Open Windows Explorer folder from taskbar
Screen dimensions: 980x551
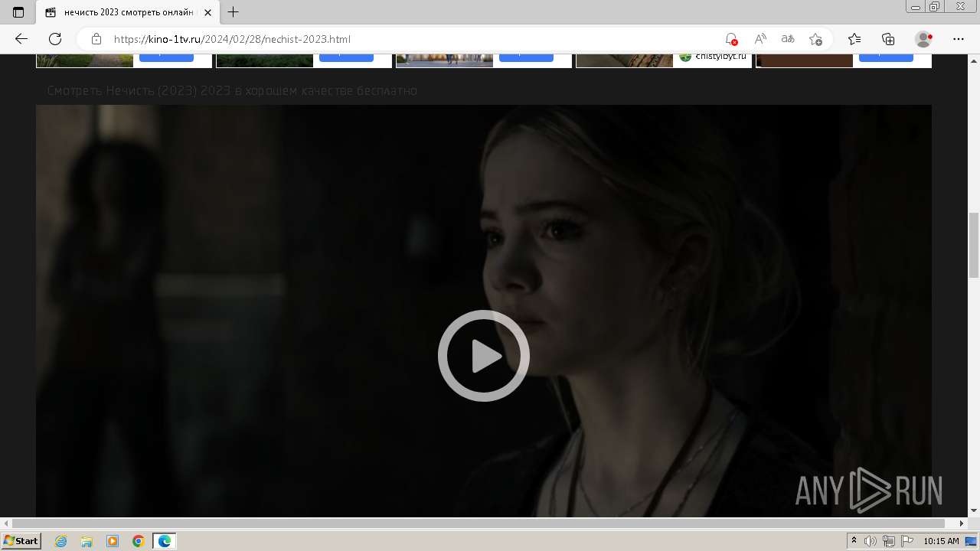(87, 541)
